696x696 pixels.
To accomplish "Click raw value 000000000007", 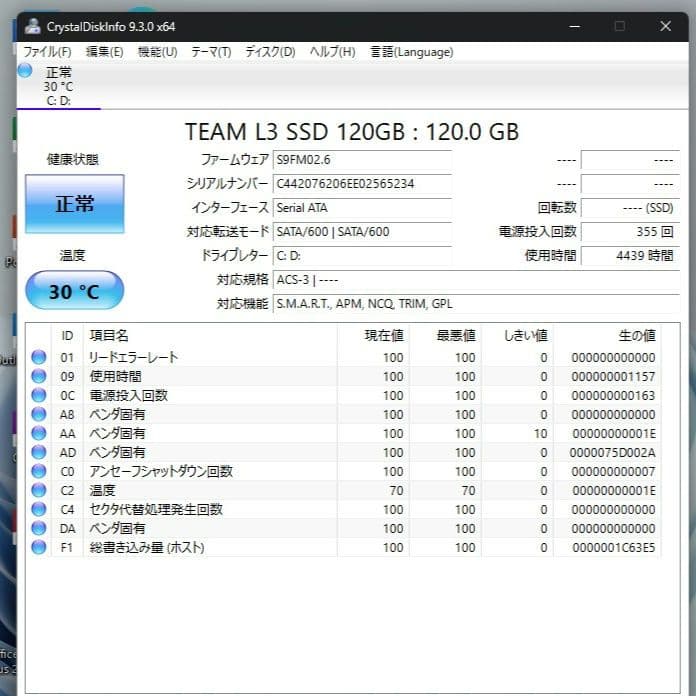I will [613, 471].
